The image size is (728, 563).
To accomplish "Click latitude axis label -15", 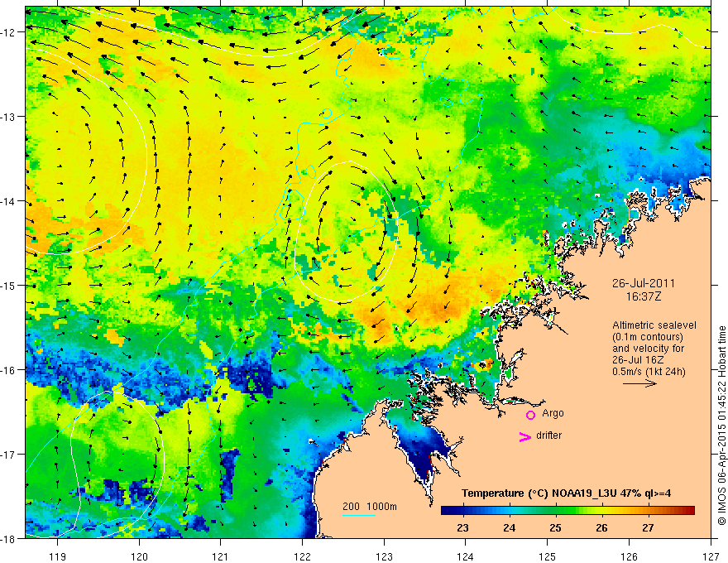I will click(10, 285).
